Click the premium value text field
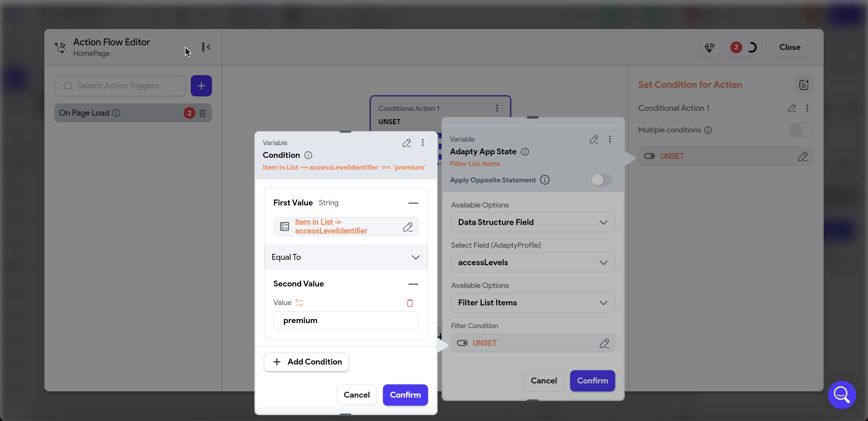The image size is (868, 421). pyautogui.click(x=345, y=320)
